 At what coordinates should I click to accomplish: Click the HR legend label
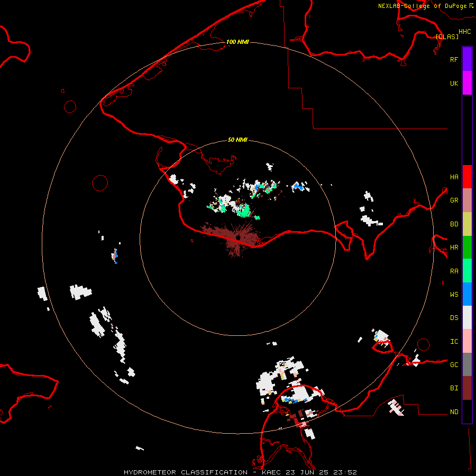coord(454,248)
